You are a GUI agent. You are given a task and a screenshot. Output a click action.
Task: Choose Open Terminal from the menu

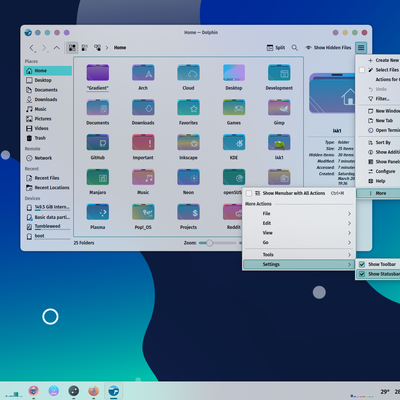(378, 130)
